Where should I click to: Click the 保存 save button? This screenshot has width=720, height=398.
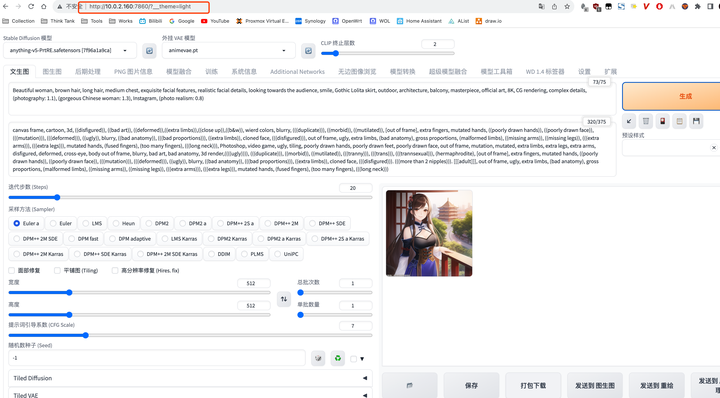coord(471,386)
